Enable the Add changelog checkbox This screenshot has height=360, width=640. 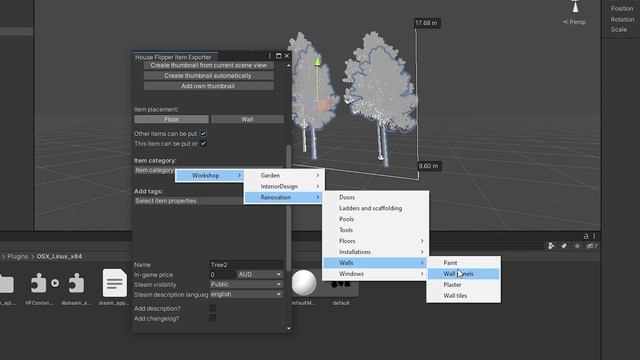(213, 318)
